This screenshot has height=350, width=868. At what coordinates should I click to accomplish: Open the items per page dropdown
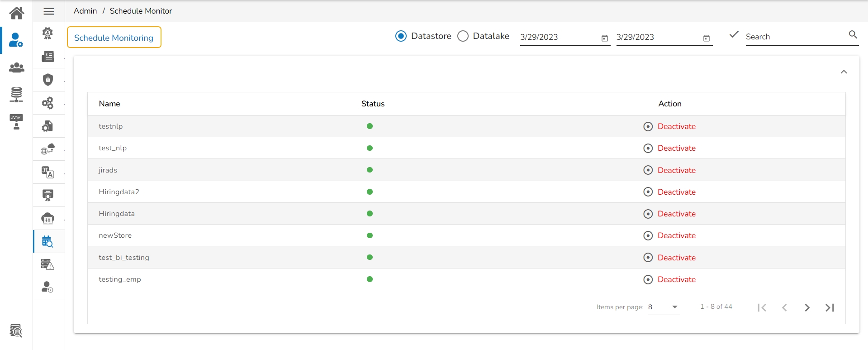coord(664,307)
